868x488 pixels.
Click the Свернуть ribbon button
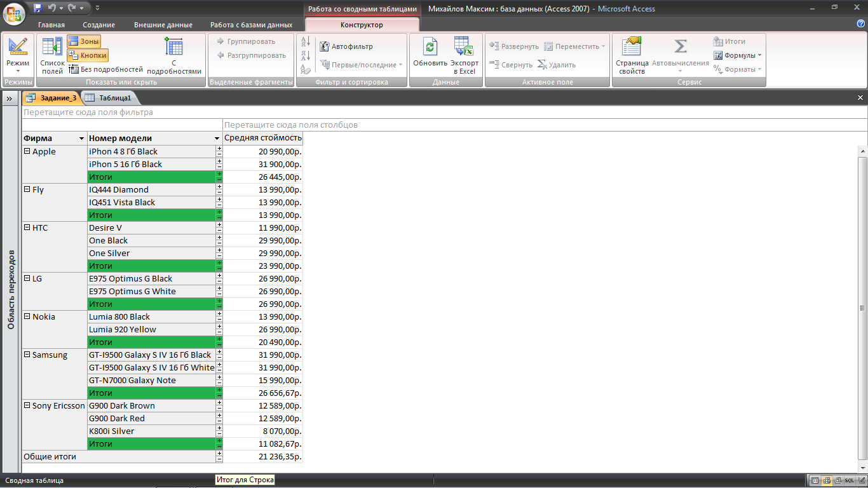point(511,65)
